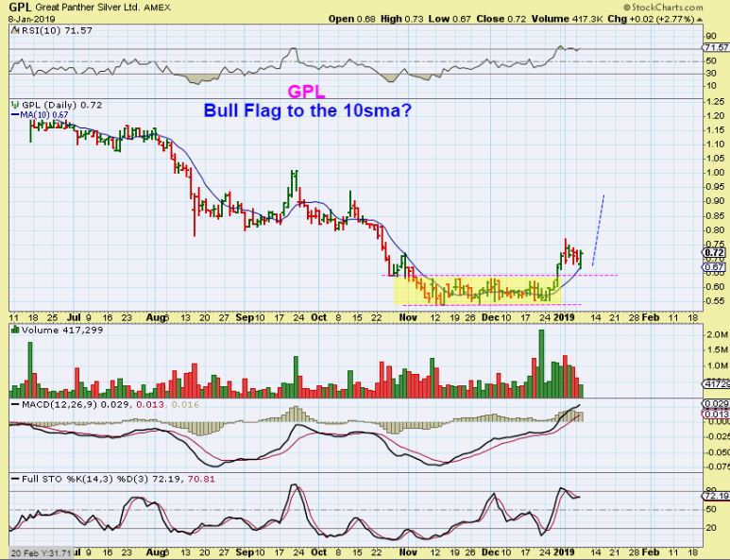The width and height of the screenshot is (730, 560).
Task: Click the Volume 417.3K header value
Action: tap(568, 19)
